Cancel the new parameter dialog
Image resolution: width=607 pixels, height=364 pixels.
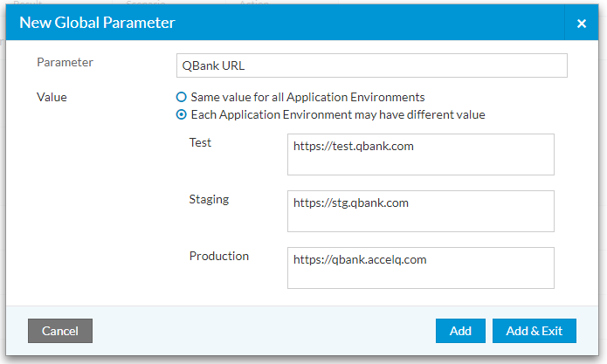coord(60,331)
